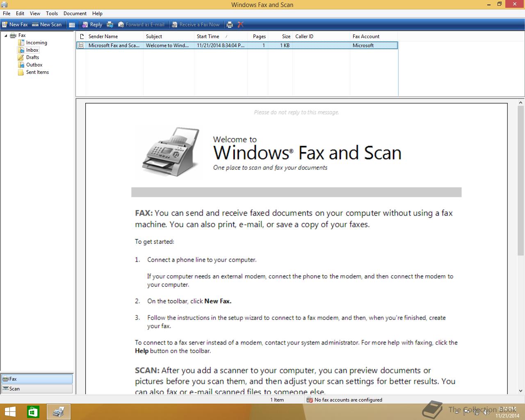Click the preview pane vertical scrollbar thumb
The width and height of the screenshot is (525, 420).
click(521, 181)
